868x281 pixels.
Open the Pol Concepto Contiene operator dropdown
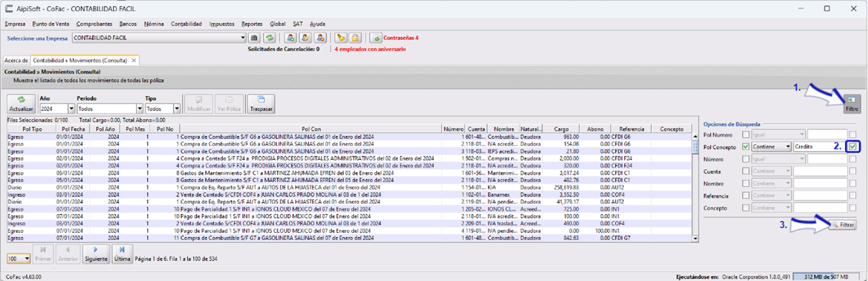(772, 147)
